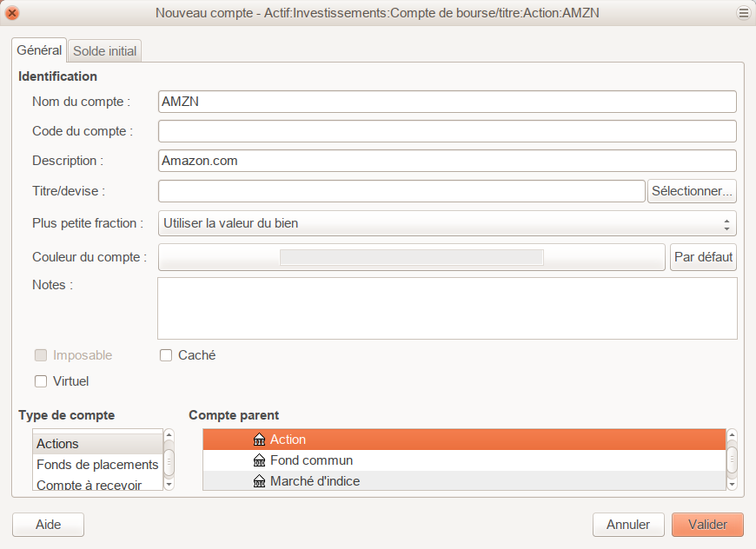Open the Plus petite fraction dropdown
The height and width of the screenshot is (549, 756).
click(447, 223)
